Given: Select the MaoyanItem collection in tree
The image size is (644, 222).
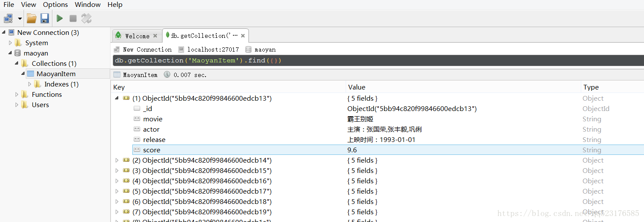Looking at the screenshot, I should point(55,74).
